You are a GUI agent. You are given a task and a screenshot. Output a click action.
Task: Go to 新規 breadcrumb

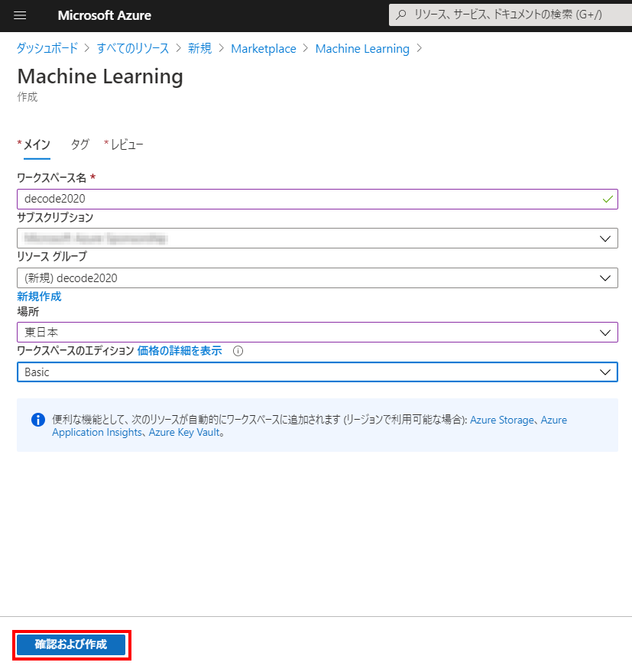tap(199, 48)
